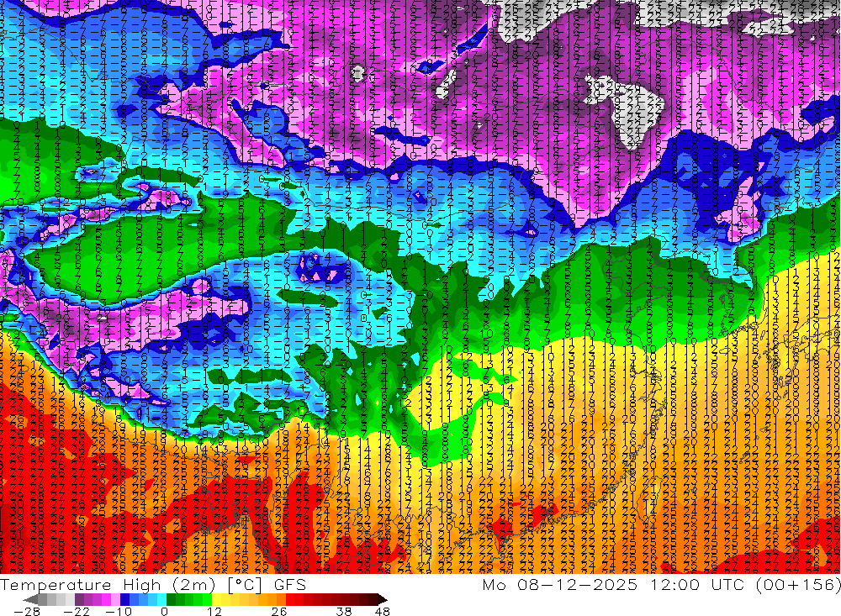The image size is (841, 616).
Task: Click the 12 value on the legend
Action: [x=214, y=611]
